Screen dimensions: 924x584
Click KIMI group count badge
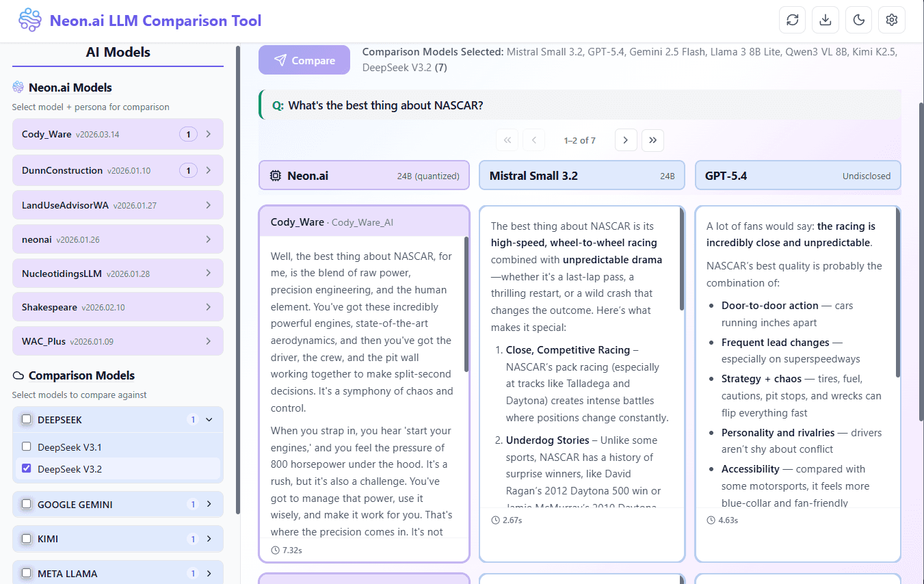[193, 539]
